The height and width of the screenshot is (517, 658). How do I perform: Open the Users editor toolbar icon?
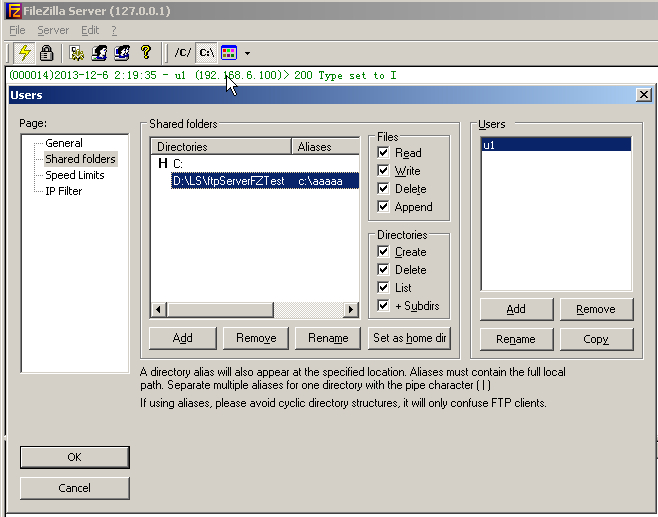click(x=99, y=53)
